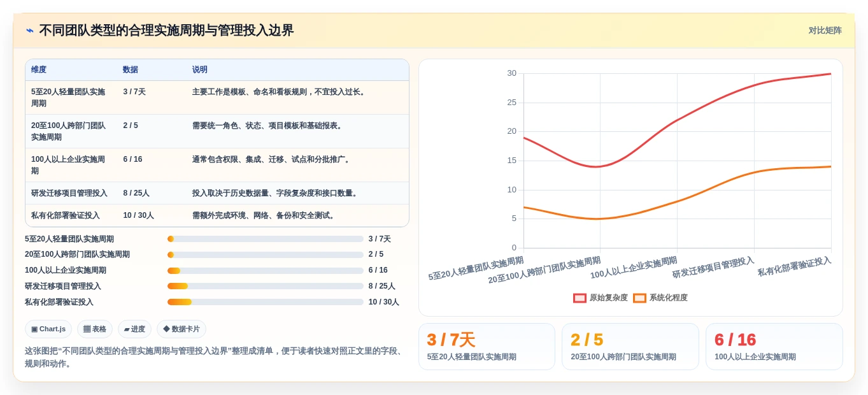Click y-axis value 30
Screen dimensions: 868x395
(511, 73)
